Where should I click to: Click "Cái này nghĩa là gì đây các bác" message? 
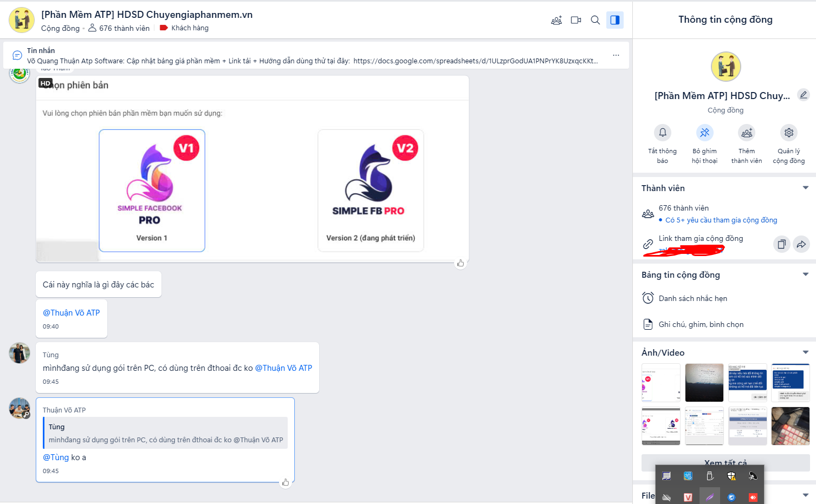(99, 285)
